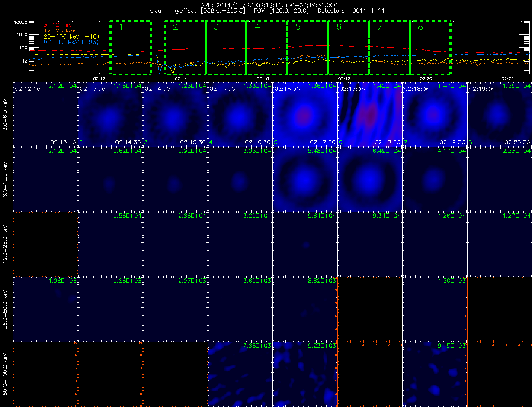Image resolution: width=532 pixels, height=407 pixels.
Task: Click the '6.0-12.0 keV' row label
Action: pyautogui.click(x=5, y=179)
